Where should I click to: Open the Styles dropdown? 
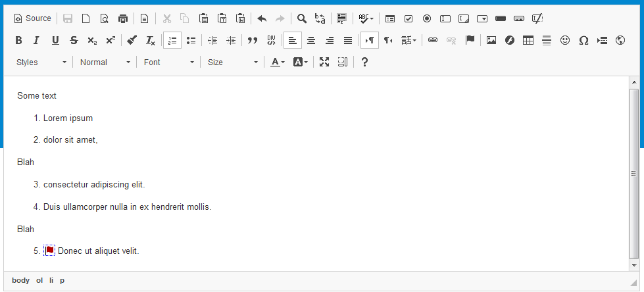click(41, 62)
